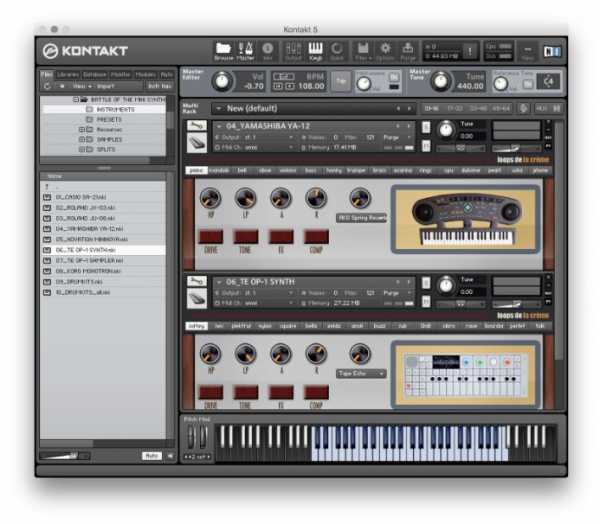Open the Files floppy disk icon
600x524 pixels.
363,51
